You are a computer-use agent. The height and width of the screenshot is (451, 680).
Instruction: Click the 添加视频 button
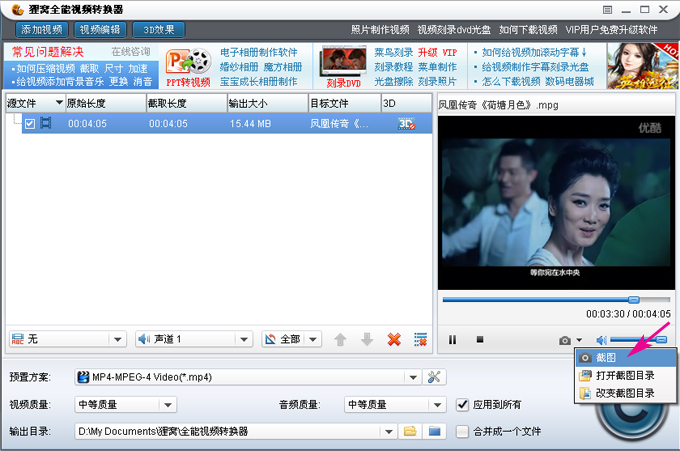pyautogui.click(x=42, y=29)
